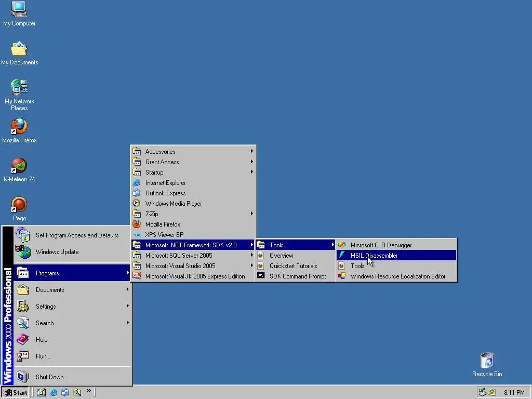Click the Windows Resource Localization Editor icon
The width and height of the screenshot is (532, 399).
click(342, 276)
